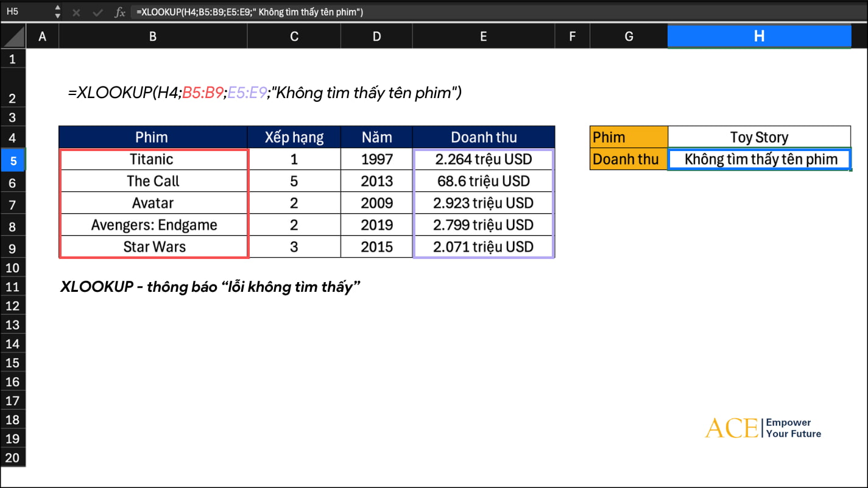Select column H header
This screenshot has height=488, width=868.
pyautogui.click(x=759, y=37)
